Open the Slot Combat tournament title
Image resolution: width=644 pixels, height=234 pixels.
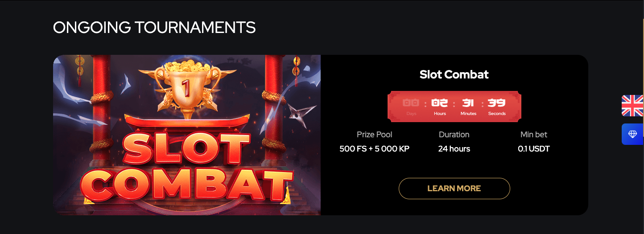(454, 74)
